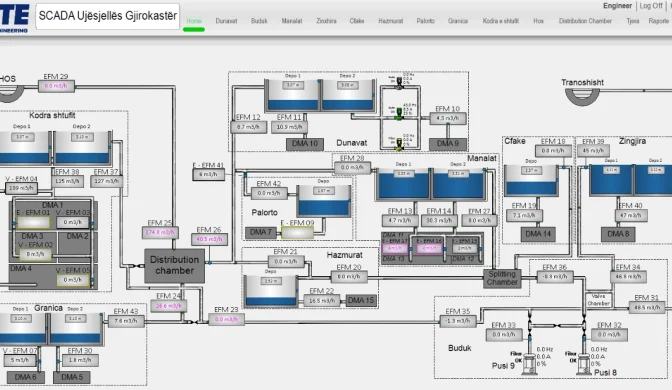This screenshot has width=672, height=390.
Task: Select the Pusi 9 pump icon
Action: [x=529, y=364]
